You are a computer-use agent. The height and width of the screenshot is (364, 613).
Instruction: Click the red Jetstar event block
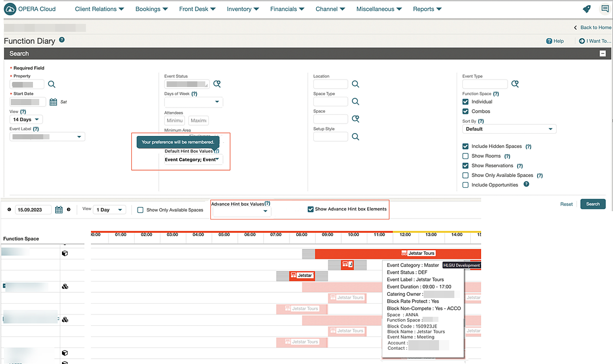tap(302, 276)
